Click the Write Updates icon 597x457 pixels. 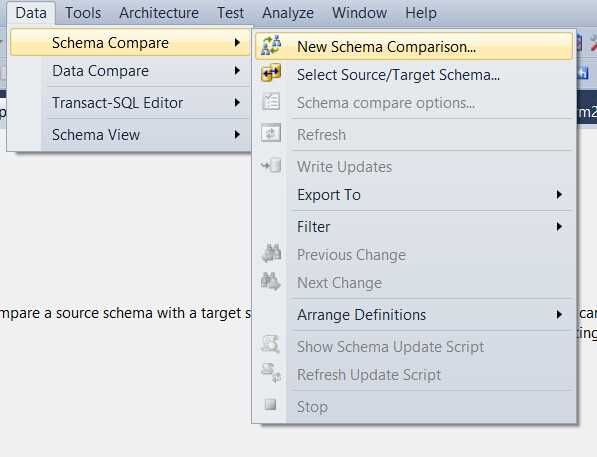tap(271, 166)
